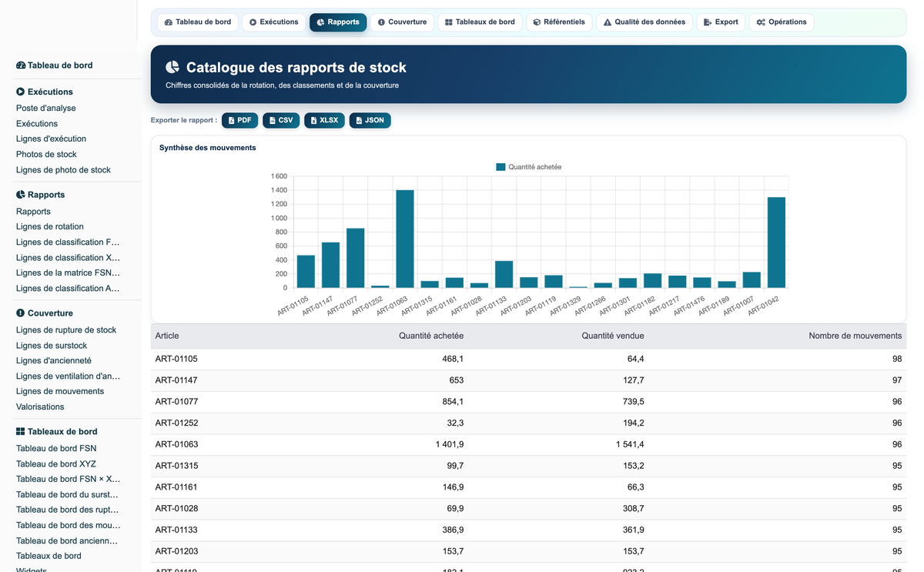Click the pie chart icon beside sidebar Rapports

point(21,195)
